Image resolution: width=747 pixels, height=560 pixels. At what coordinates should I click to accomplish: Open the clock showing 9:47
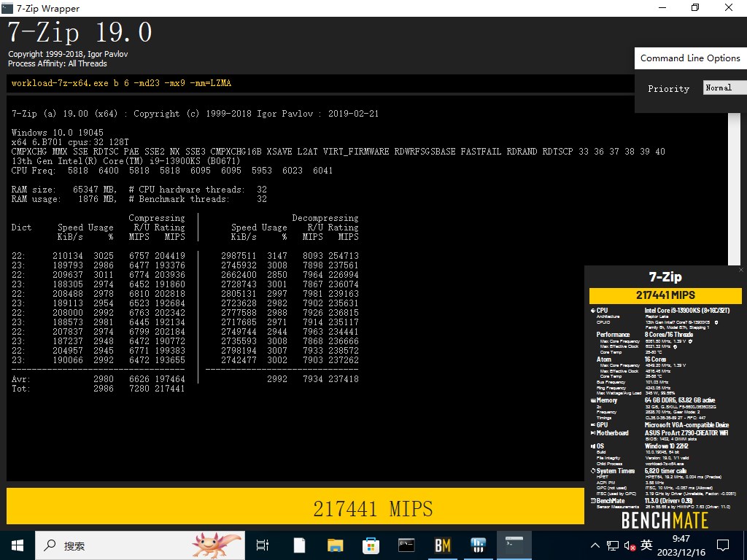(681, 545)
